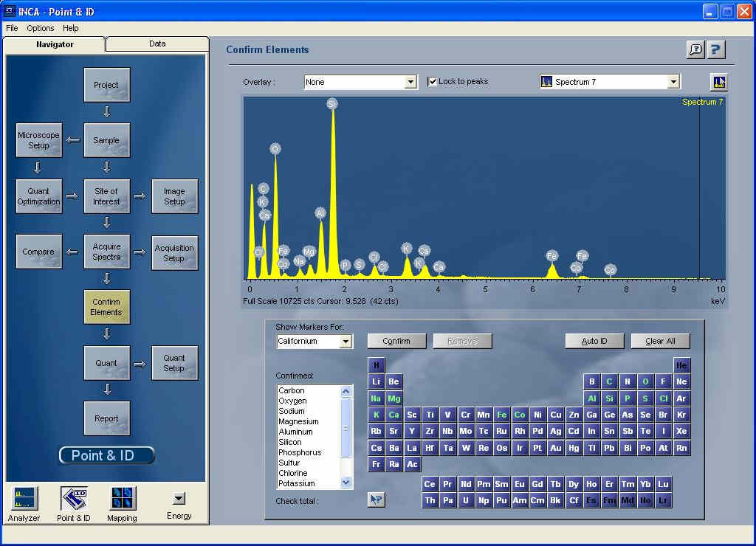Click the Confirmed list scrollbar down arrow
The height and width of the screenshot is (546, 756).
point(346,482)
